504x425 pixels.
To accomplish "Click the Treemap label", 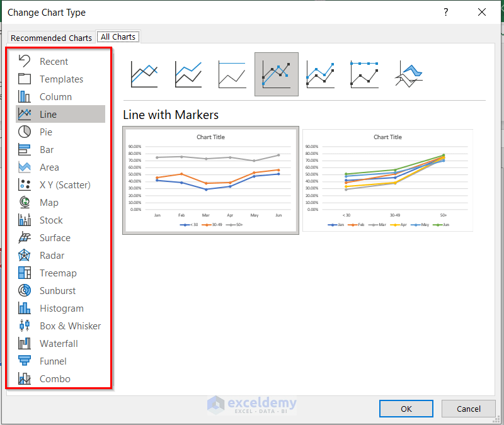I will [58, 273].
